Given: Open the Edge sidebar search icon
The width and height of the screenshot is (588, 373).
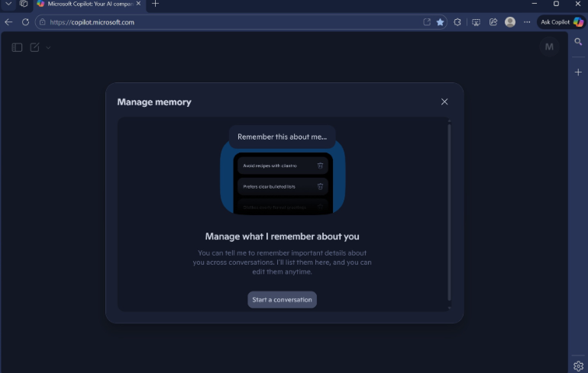Looking at the screenshot, I should [578, 42].
